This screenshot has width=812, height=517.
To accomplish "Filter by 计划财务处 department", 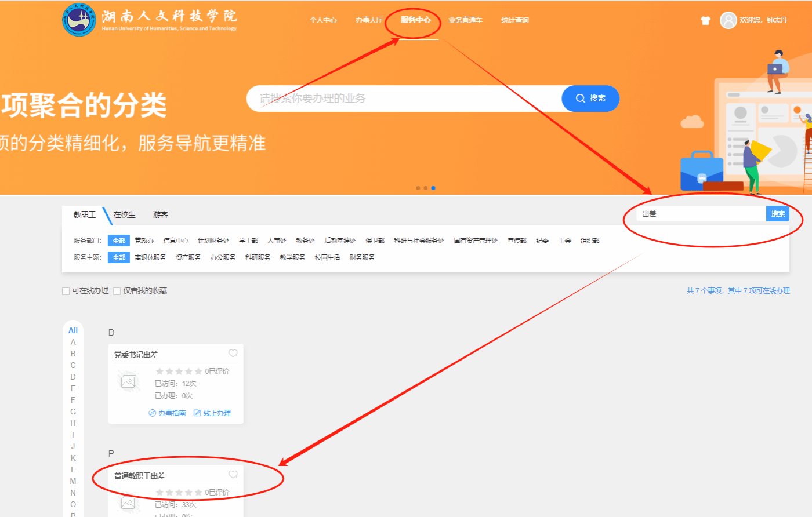I will (213, 241).
